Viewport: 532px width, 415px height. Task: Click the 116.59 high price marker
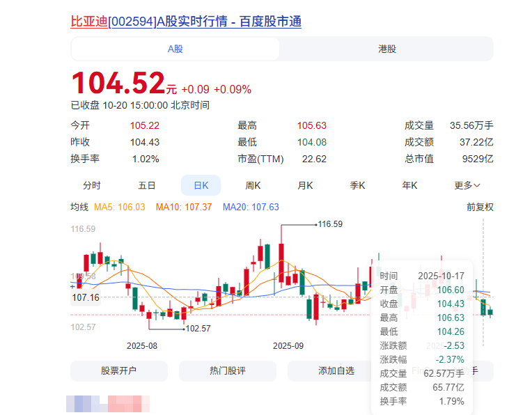coord(330,224)
